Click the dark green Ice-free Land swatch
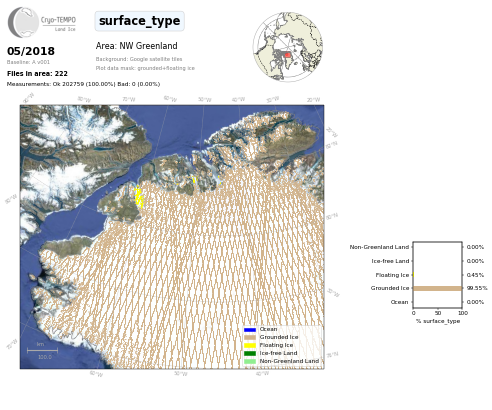 tap(250, 353)
